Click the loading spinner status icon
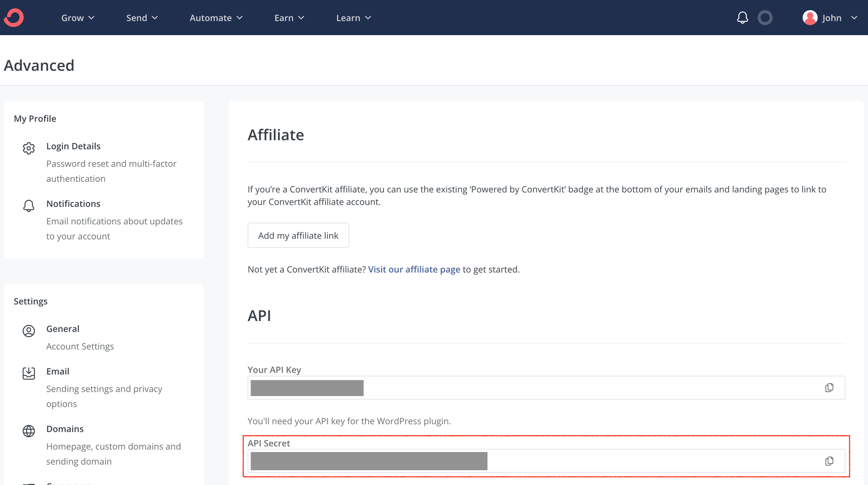 point(765,17)
